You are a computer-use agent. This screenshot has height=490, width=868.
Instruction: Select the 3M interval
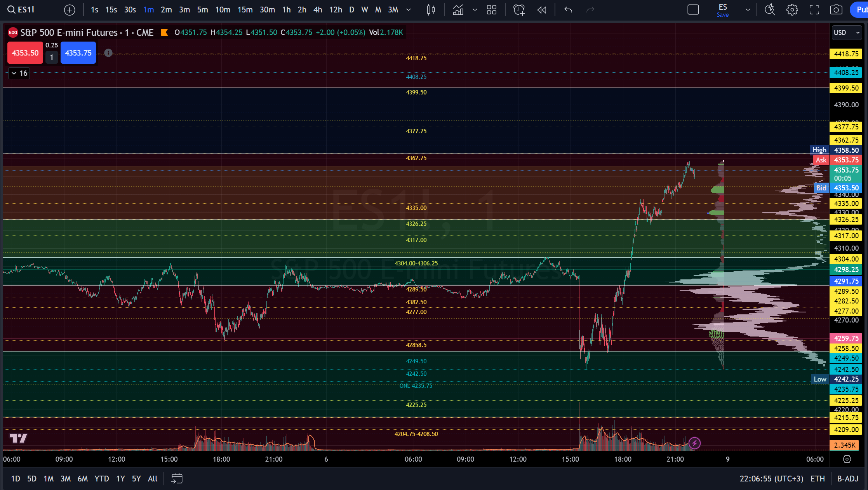tap(393, 10)
